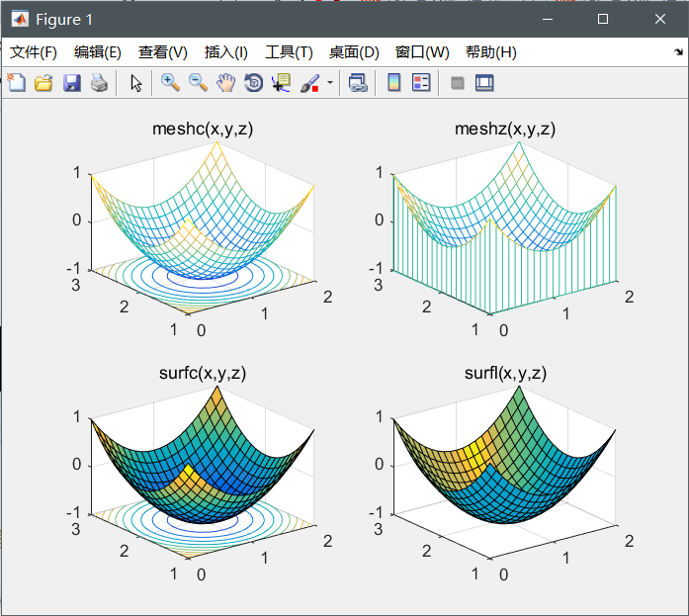Image resolution: width=689 pixels, height=616 pixels.
Task: Open the 查看(V) menu
Action: pos(162,52)
